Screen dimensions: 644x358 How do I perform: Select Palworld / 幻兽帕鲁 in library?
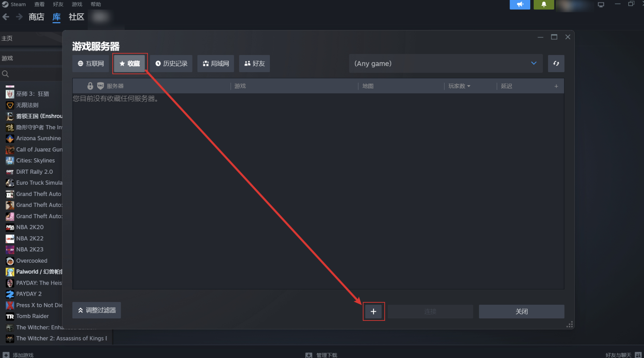coord(34,272)
